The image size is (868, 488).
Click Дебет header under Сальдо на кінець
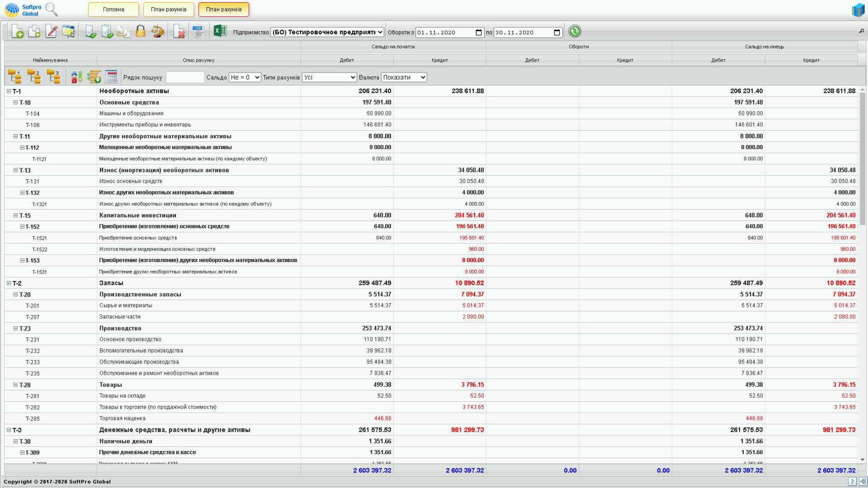tap(719, 60)
